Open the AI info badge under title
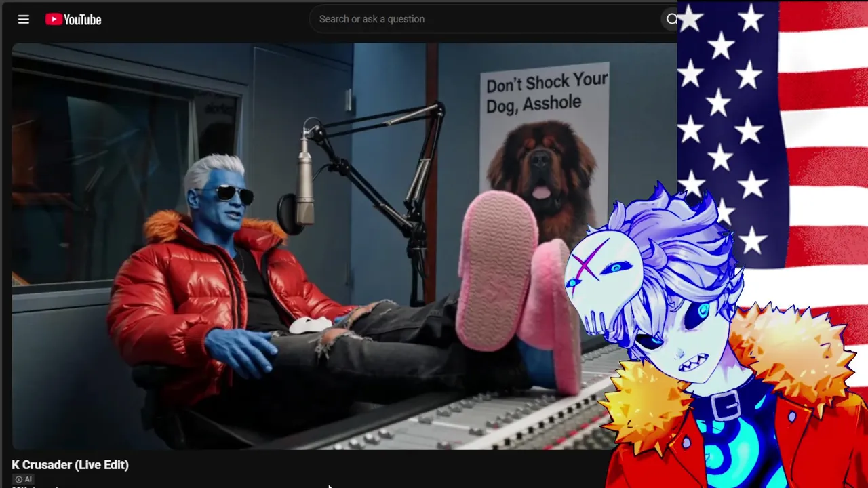The width and height of the screenshot is (868, 488). 24,479
